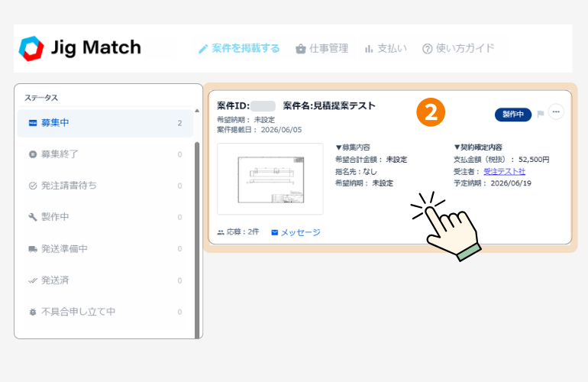Click 予定納期 2026/06/19 text

pyautogui.click(x=493, y=183)
